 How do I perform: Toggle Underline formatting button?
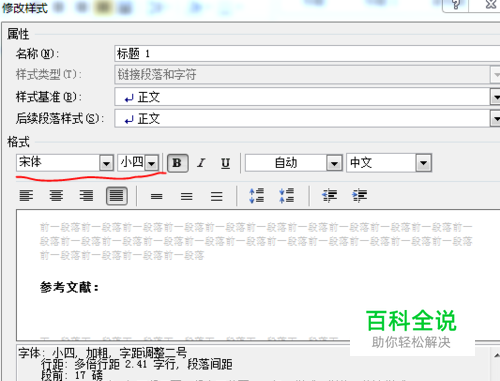pyautogui.click(x=225, y=163)
